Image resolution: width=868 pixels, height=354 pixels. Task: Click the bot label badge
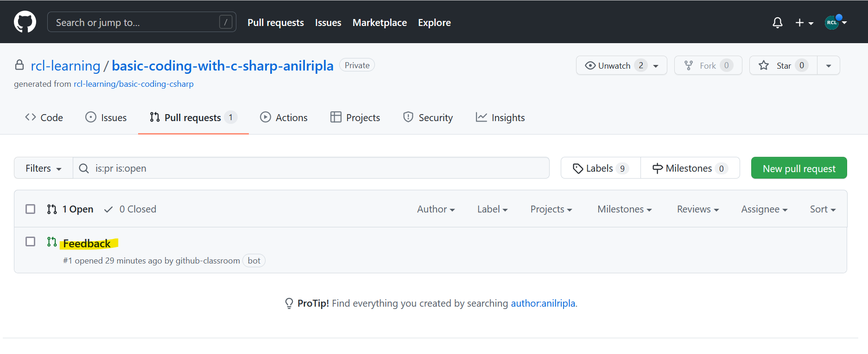click(254, 261)
